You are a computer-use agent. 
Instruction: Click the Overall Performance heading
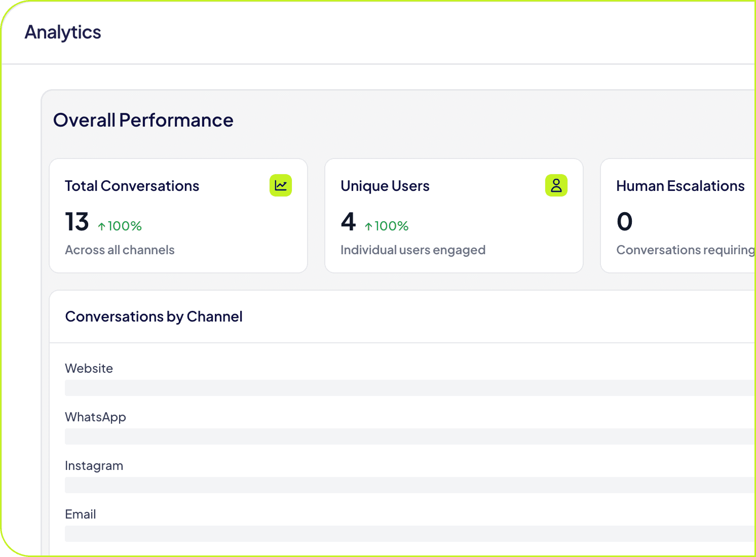pos(143,120)
